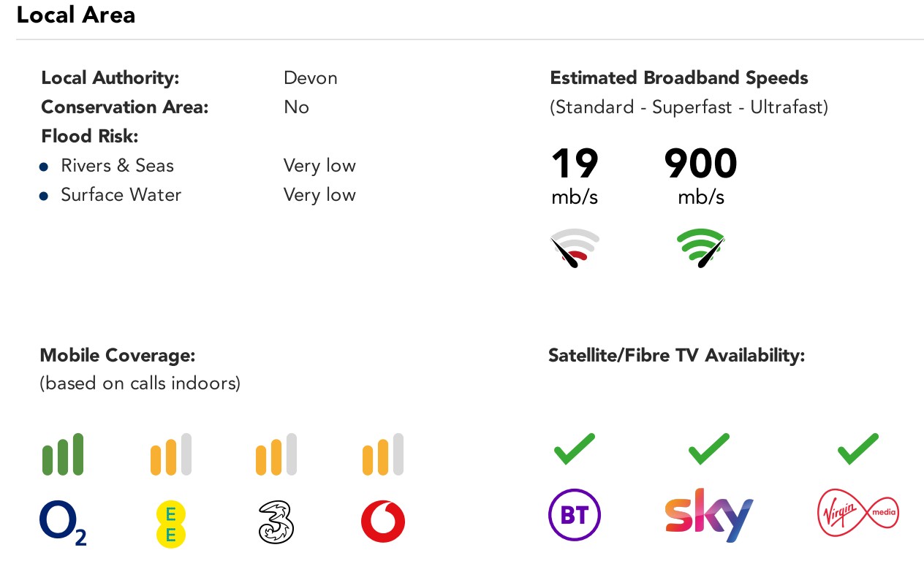Screen dimensions: 924x561
Task: Click the green checkmark above BT
Action: (574, 449)
